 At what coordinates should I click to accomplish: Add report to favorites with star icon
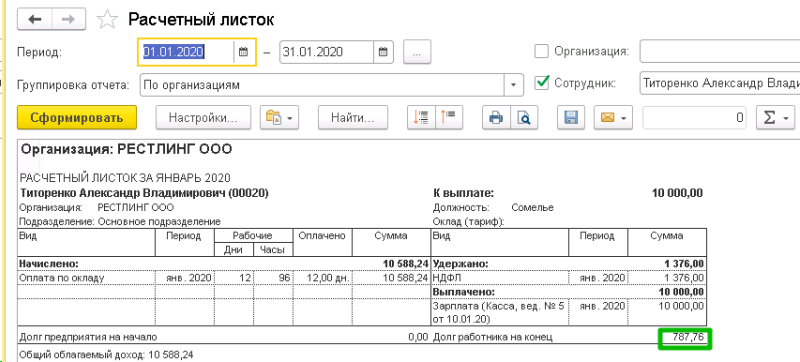107,20
